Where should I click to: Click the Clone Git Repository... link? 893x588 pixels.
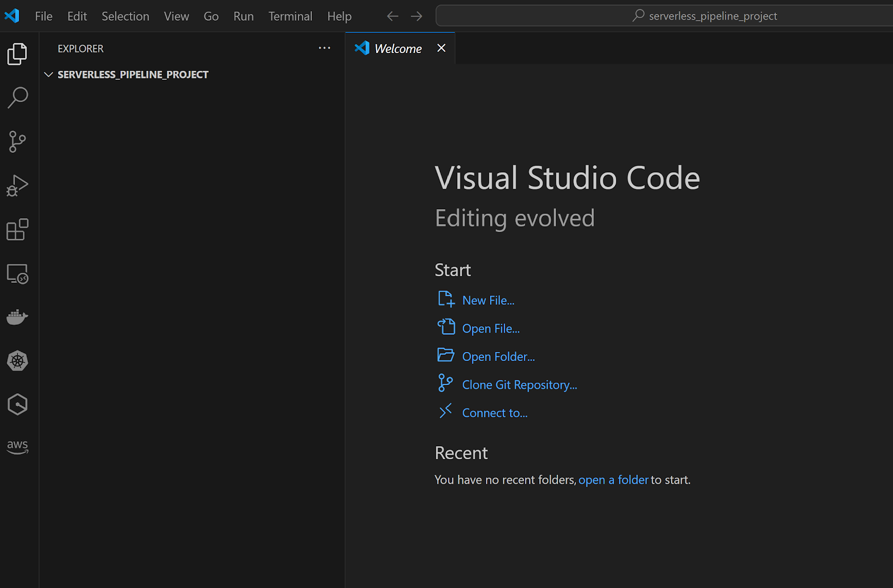[x=520, y=385]
